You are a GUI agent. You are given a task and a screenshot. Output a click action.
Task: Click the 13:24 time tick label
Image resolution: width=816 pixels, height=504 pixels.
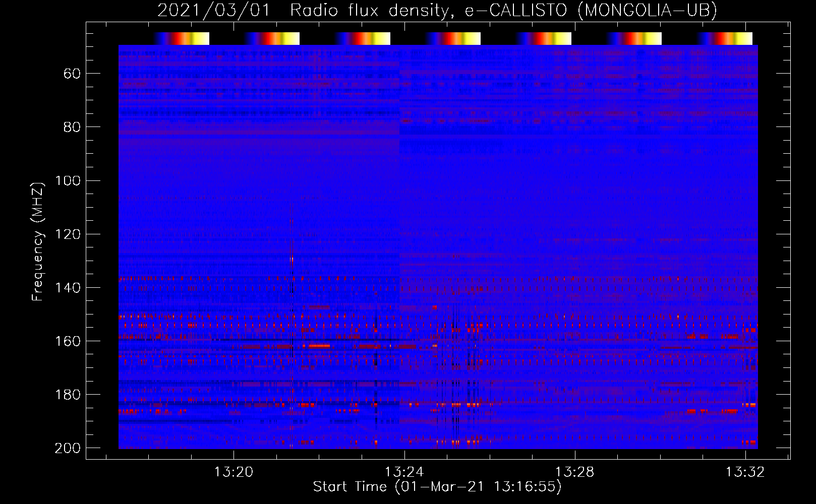click(404, 472)
